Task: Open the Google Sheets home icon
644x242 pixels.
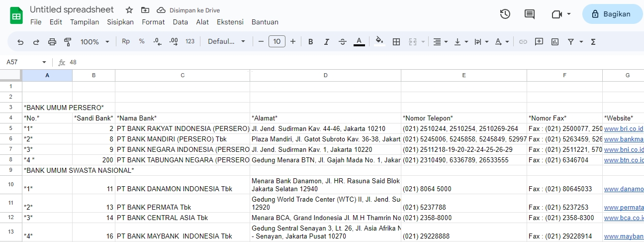Action: point(16,15)
